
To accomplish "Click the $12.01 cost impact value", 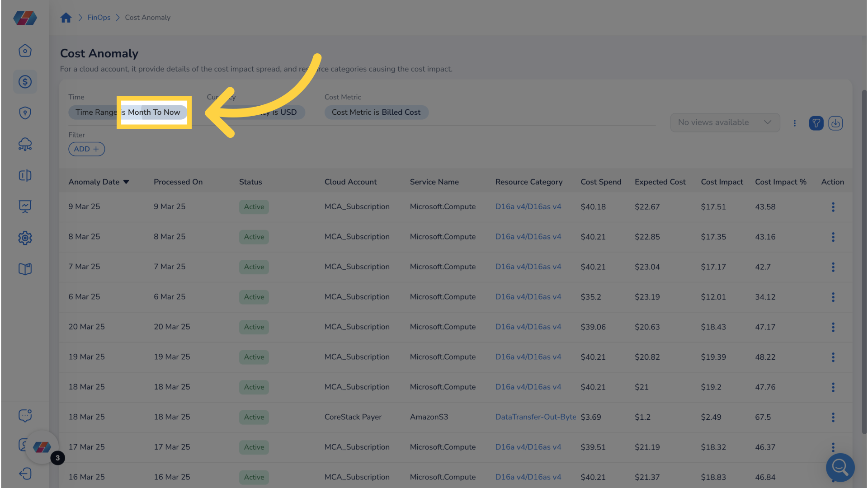I will [x=713, y=297].
